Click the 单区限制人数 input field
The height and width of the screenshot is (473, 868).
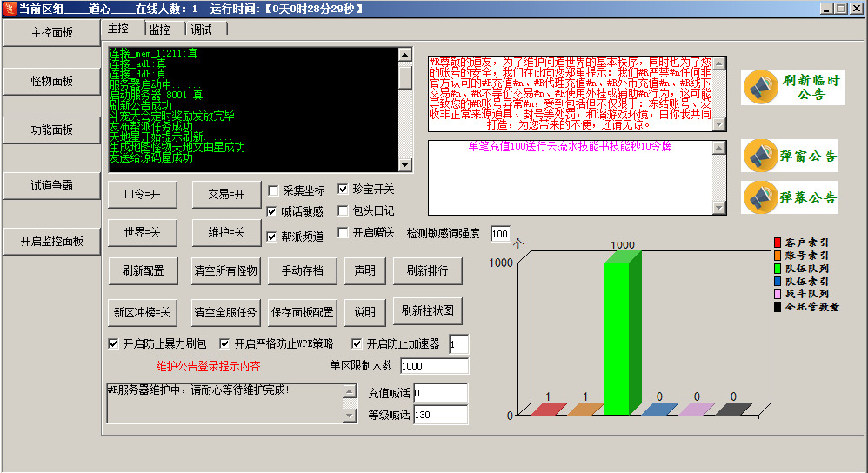tap(433, 366)
